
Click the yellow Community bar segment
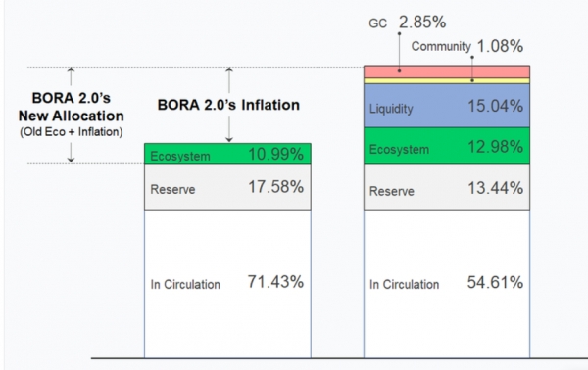pos(447,81)
